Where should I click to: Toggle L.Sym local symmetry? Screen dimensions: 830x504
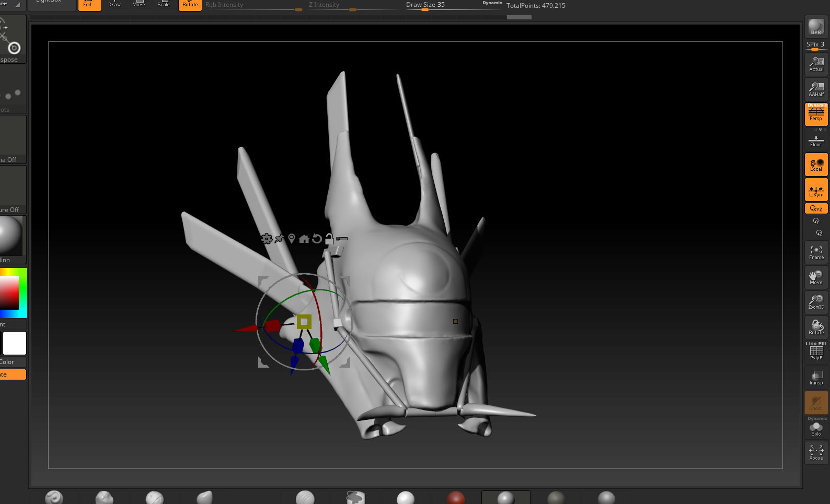(x=816, y=190)
